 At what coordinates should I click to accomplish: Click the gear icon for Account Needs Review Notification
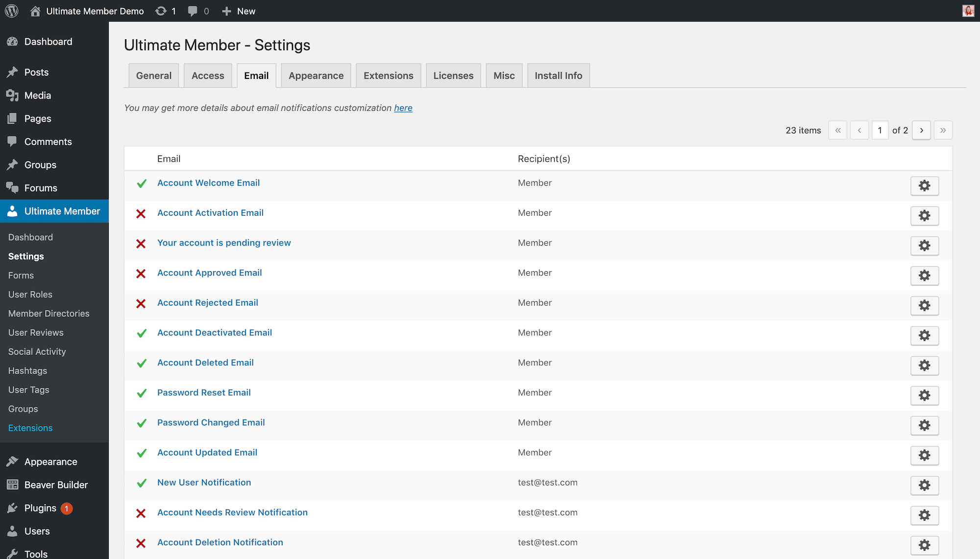pos(925,514)
